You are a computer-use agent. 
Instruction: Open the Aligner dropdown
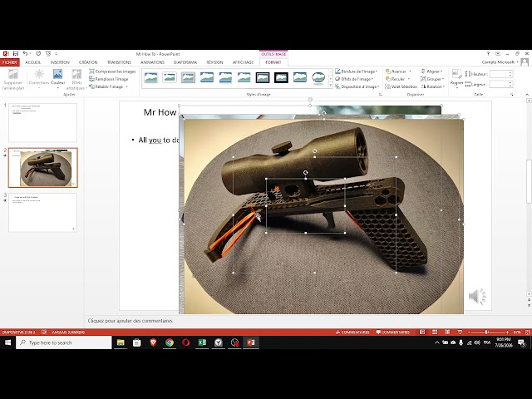coord(432,71)
